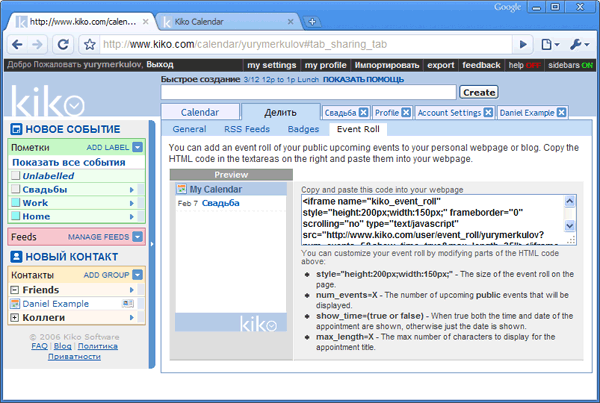Viewport: 600px width, 403px height.
Task: Click the My Calendar preview icon
Action: coord(181,189)
